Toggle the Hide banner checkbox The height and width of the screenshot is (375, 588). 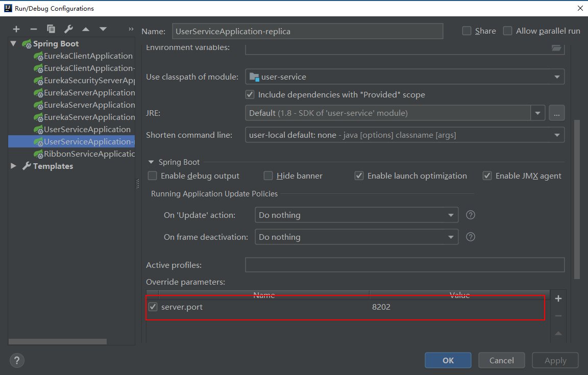[268, 176]
